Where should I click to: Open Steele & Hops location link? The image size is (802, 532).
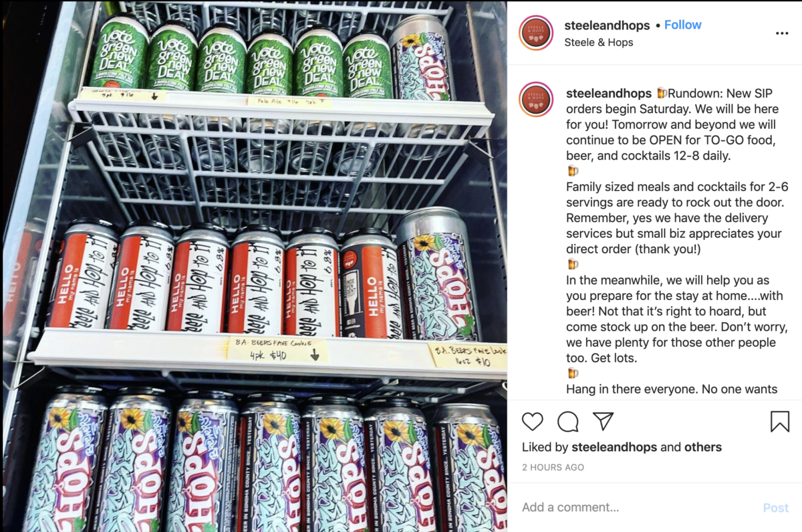(x=599, y=42)
